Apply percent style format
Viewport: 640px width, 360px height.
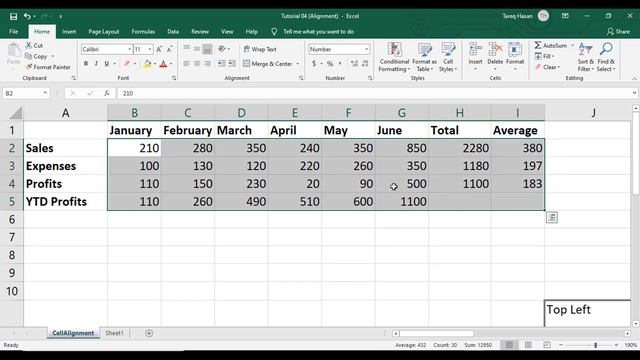pyautogui.click(x=330, y=64)
